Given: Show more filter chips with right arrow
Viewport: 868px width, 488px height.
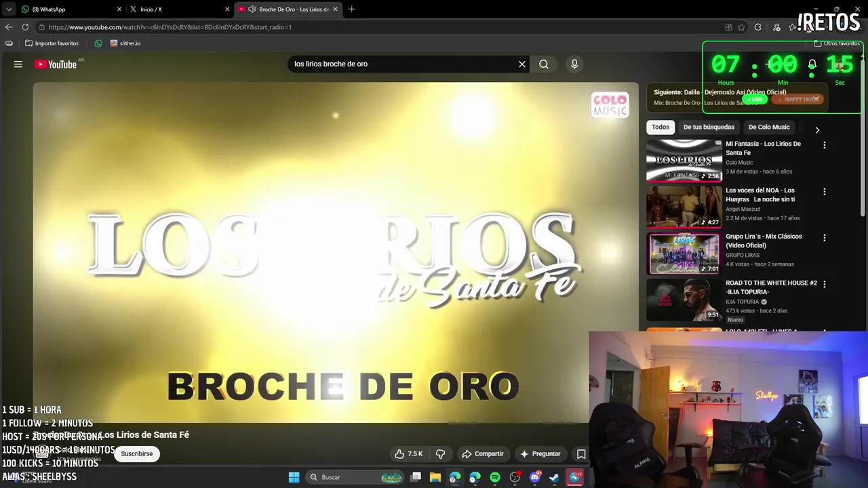Looking at the screenshot, I should 817,130.
